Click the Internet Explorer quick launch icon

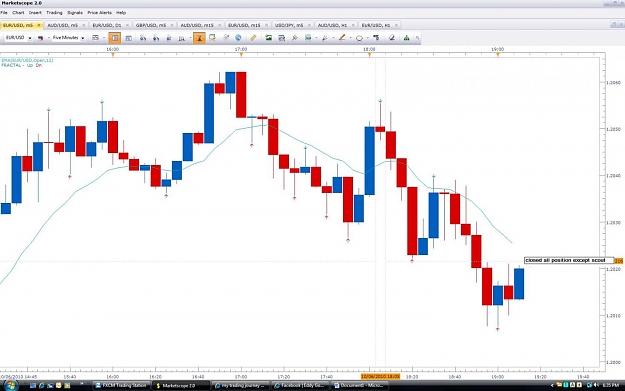point(41,385)
